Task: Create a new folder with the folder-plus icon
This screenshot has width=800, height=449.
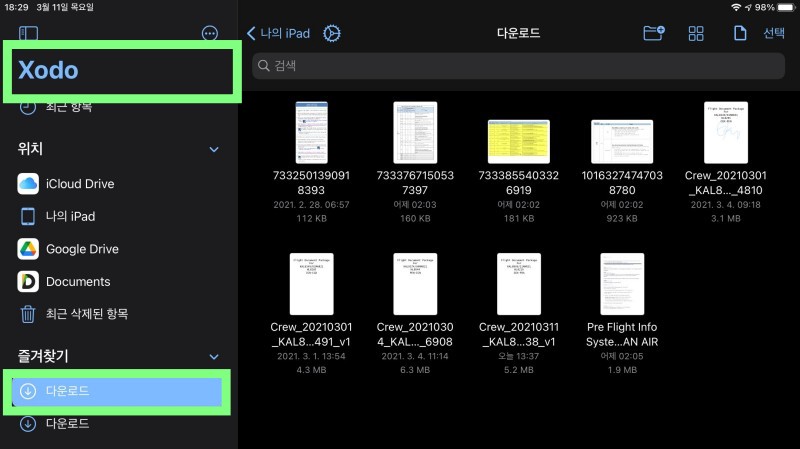Action: 653,33
